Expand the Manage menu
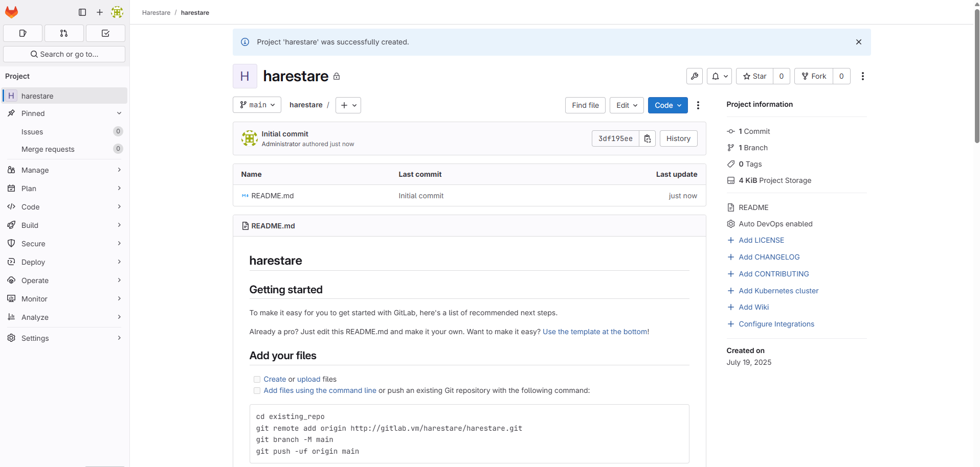The height and width of the screenshot is (467, 980). [65, 170]
